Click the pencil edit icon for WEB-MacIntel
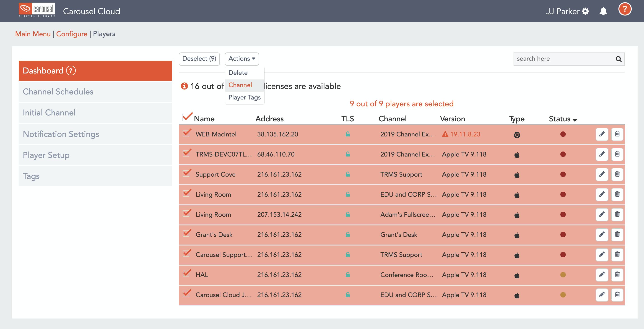Screen dimensions: 644x329 pyautogui.click(x=602, y=134)
